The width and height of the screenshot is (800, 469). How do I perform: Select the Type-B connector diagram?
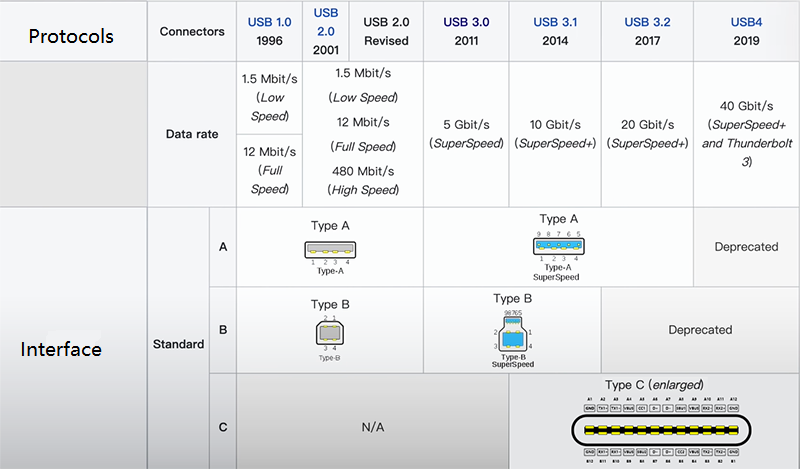[x=330, y=334]
